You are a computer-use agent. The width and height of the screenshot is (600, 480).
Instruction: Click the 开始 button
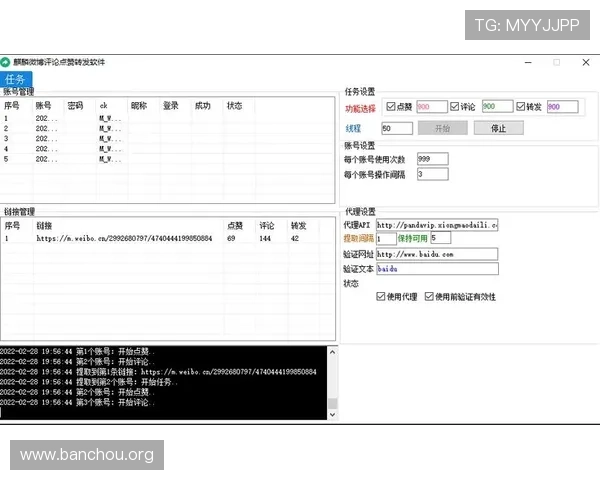coord(443,128)
